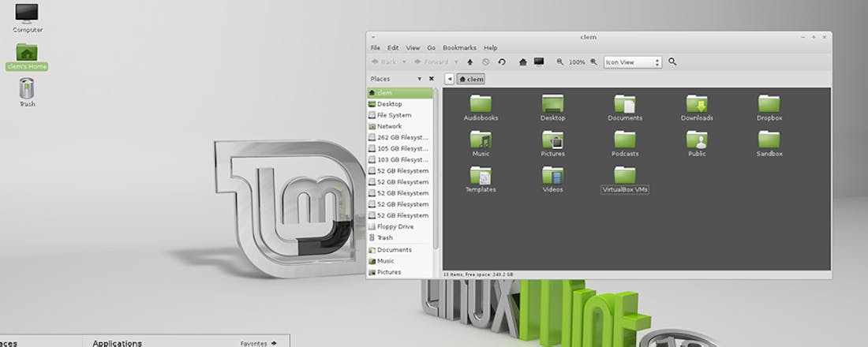Select the 105 GB Filesystem entry
The image size is (868, 347).
(x=400, y=148)
